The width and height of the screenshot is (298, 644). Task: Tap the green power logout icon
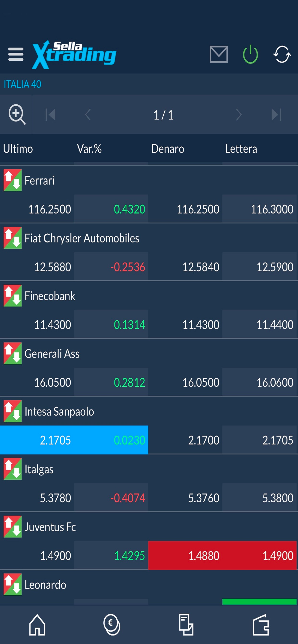pos(250,54)
